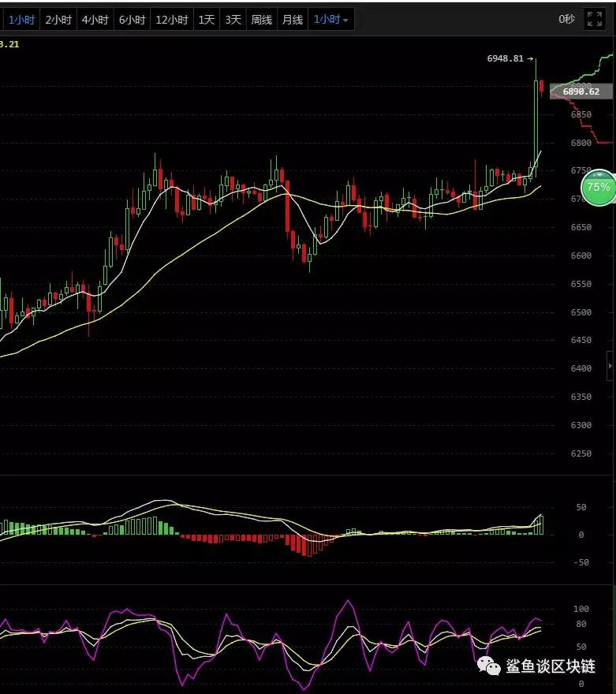Image resolution: width=616 pixels, height=694 pixels.
Task: Click the latest red candlestick
Action: 542,86
